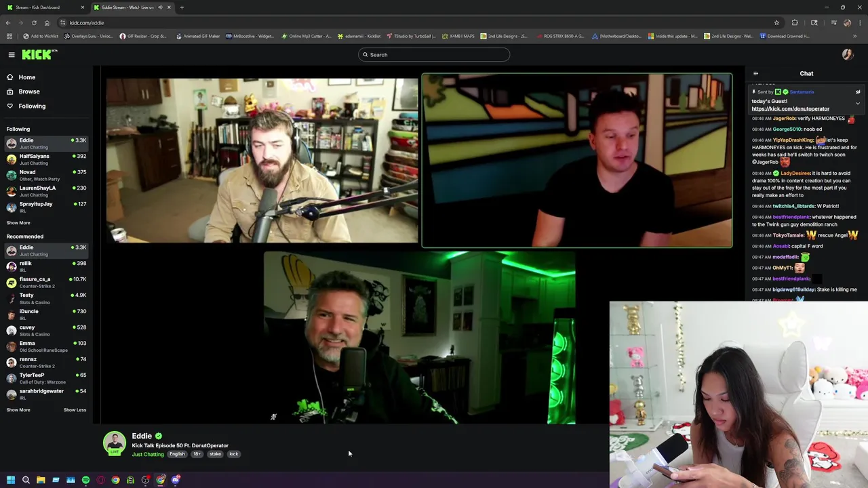Screen dimensions: 868x488
Task: Open OBS Studio from taskbar
Action: [x=145, y=480]
